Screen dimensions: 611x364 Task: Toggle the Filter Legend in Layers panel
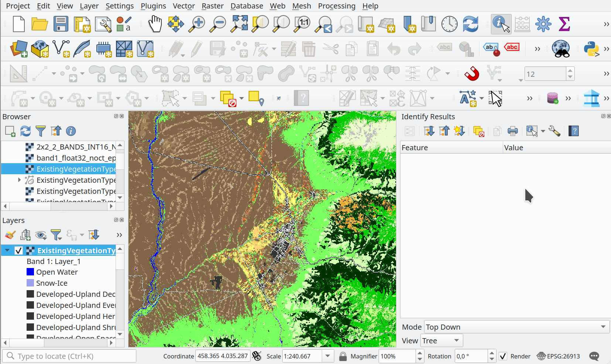(x=56, y=235)
